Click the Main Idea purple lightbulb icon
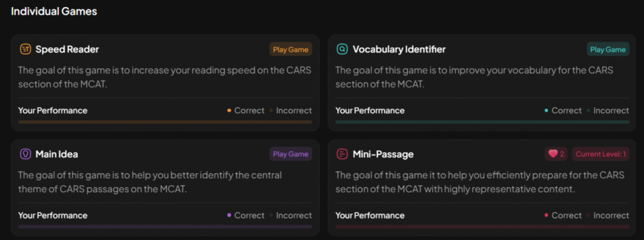This screenshot has height=240, width=644. click(x=25, y=154)
